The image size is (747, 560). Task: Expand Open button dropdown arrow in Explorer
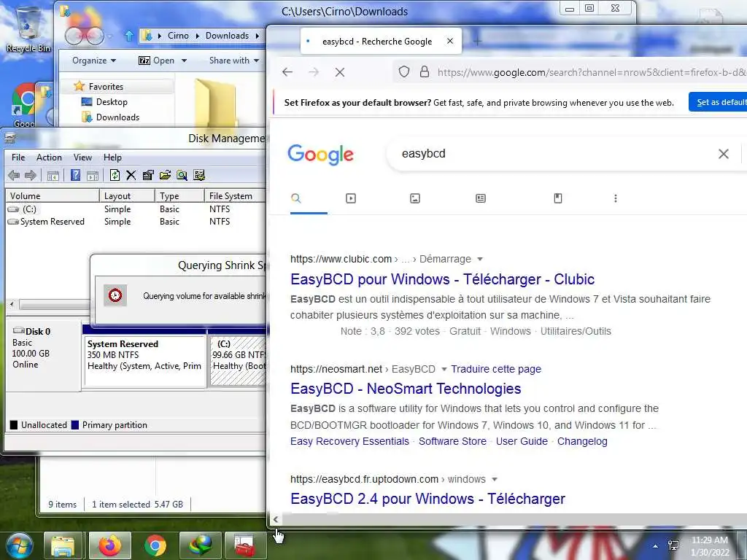(x=184, y=61)
